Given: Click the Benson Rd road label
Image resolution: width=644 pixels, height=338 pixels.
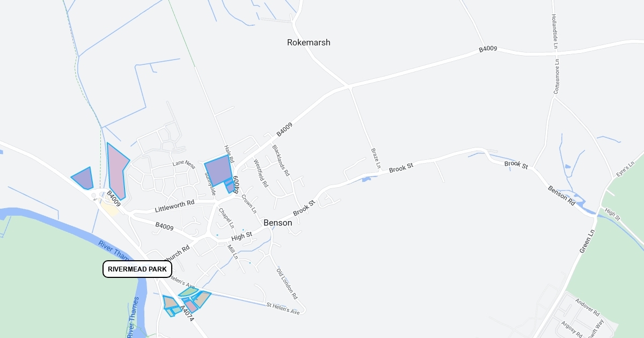Looking at the screenshot, I should (x=561, y=196).
